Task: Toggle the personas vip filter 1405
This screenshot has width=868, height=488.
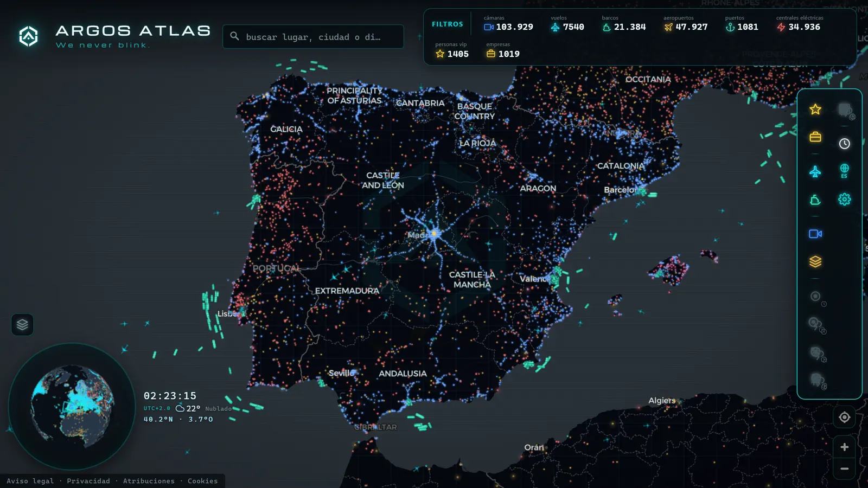Action: 452,50
